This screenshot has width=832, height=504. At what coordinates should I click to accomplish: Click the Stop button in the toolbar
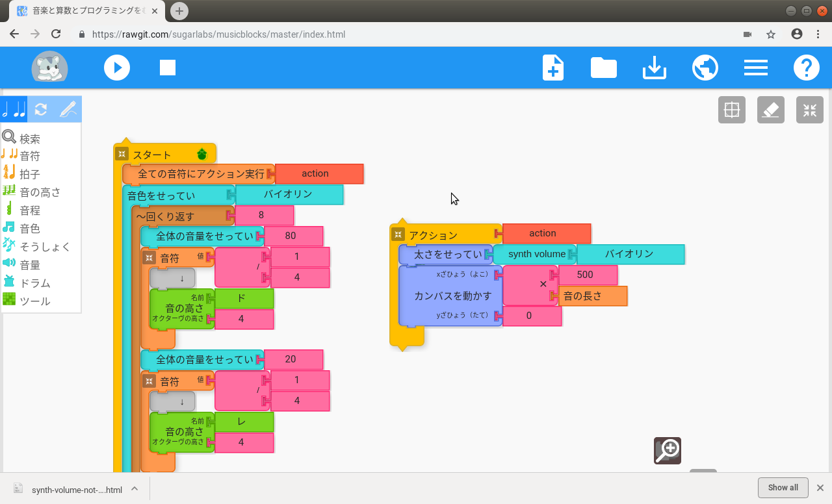tap(168, 68)
